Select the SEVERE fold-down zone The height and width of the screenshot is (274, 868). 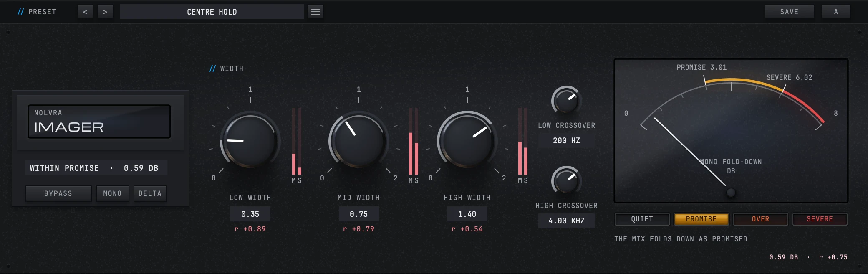(820, 219)
